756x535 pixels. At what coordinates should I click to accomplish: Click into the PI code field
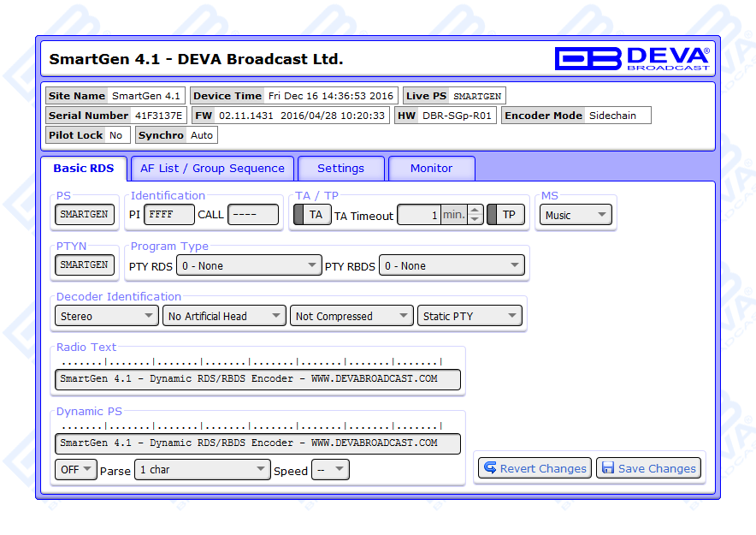tap(168, 215)
